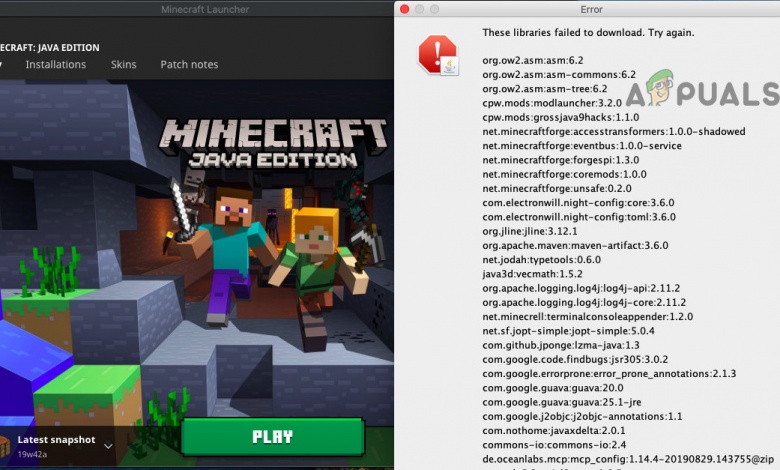Image resolution: width=780 pixels, height=470 pixels.
Task: Click the MINECRAFT: JAVA EDITION header title
Action: click(50, 48)
